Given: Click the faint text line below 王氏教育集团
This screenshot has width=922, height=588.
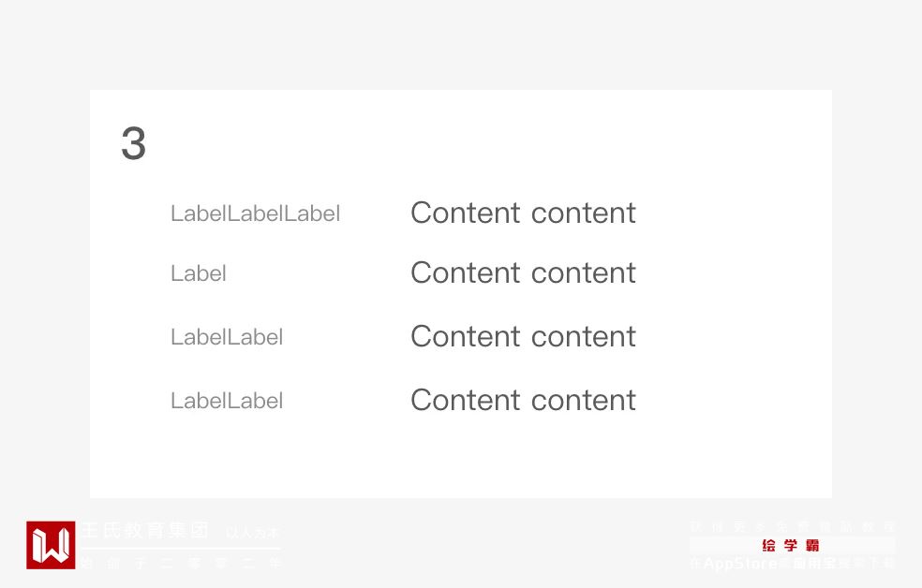Looking at the screenshot, I should pos(180,564).
